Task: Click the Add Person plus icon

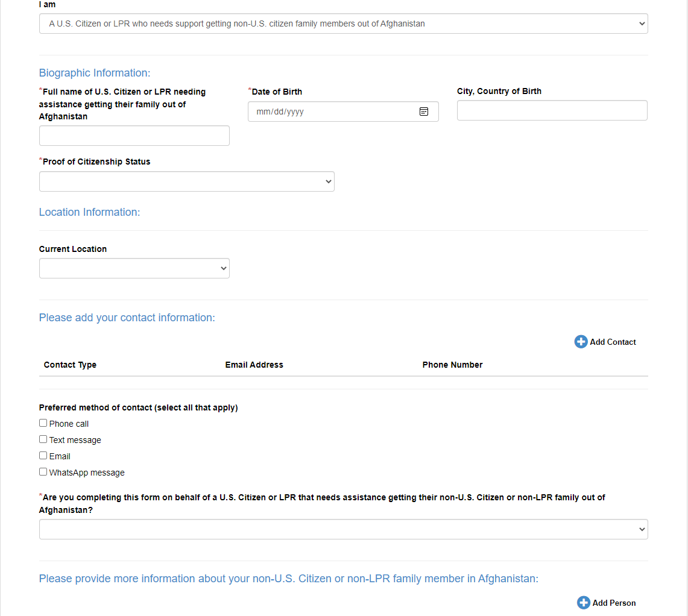Action: click(x=583, y=603)
